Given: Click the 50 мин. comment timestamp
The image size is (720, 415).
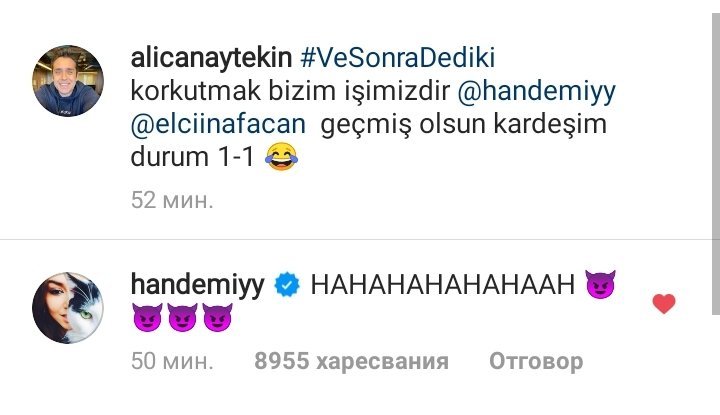Looking at the screenshot, I should tap(172, 361).
